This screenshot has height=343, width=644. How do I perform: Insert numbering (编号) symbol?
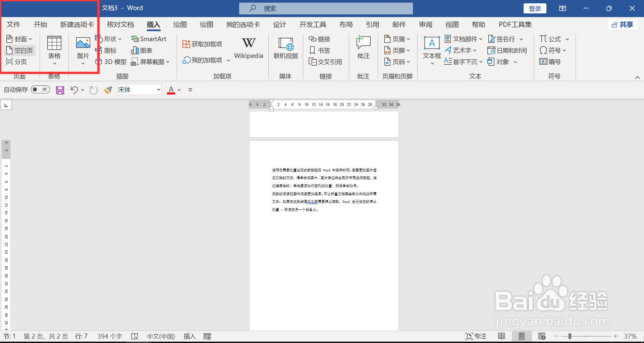point(550,62)
